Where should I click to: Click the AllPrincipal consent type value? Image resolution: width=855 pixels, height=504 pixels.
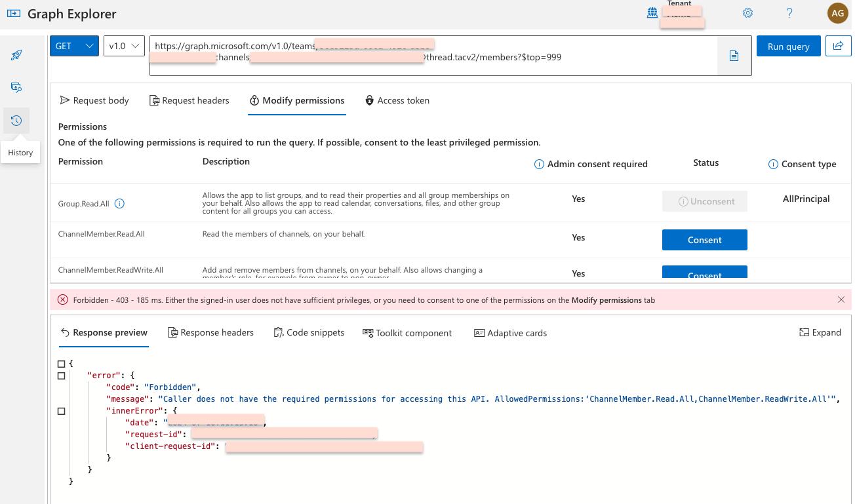point(806,199)
